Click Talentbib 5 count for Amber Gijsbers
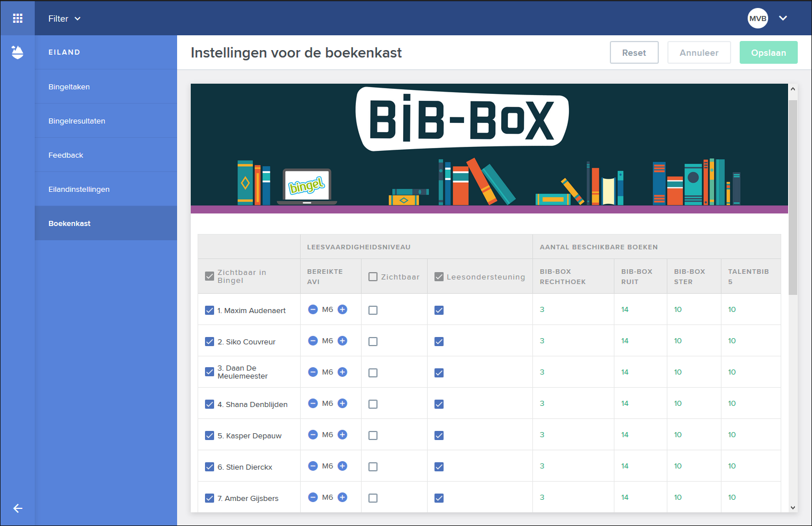812x526 pixels. 732,498
